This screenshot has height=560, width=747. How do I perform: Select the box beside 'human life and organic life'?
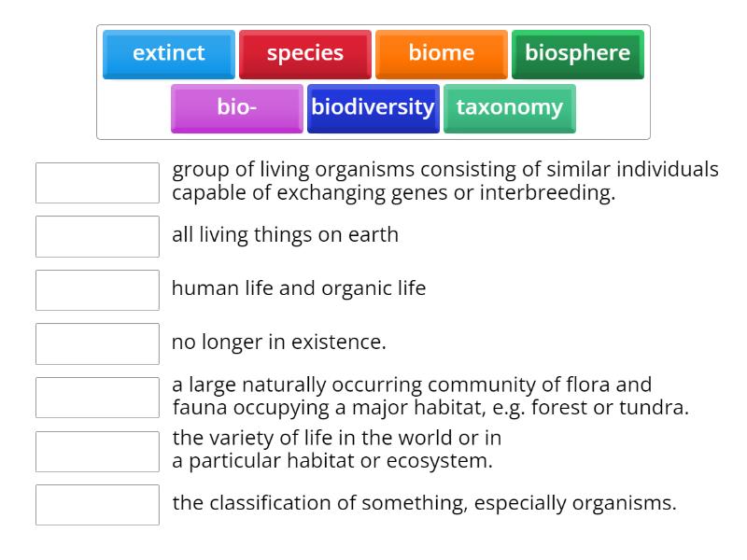97,289
